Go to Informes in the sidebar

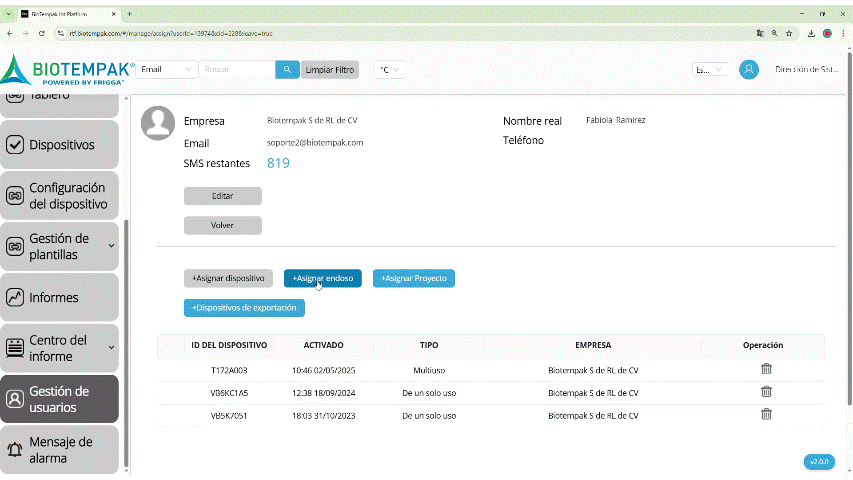point(60,297)
